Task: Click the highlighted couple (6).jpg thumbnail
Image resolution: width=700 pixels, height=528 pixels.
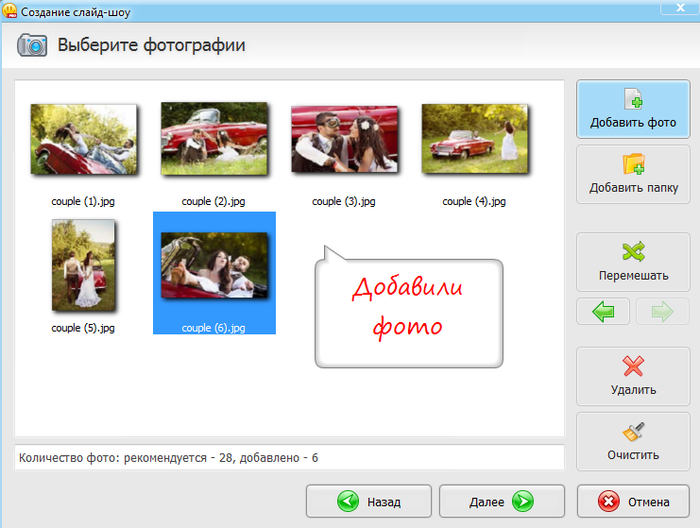Action: (214, 265)
